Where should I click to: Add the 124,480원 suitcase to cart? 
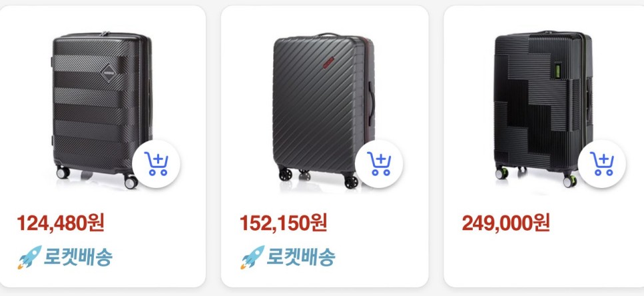[x=156, y=164]
